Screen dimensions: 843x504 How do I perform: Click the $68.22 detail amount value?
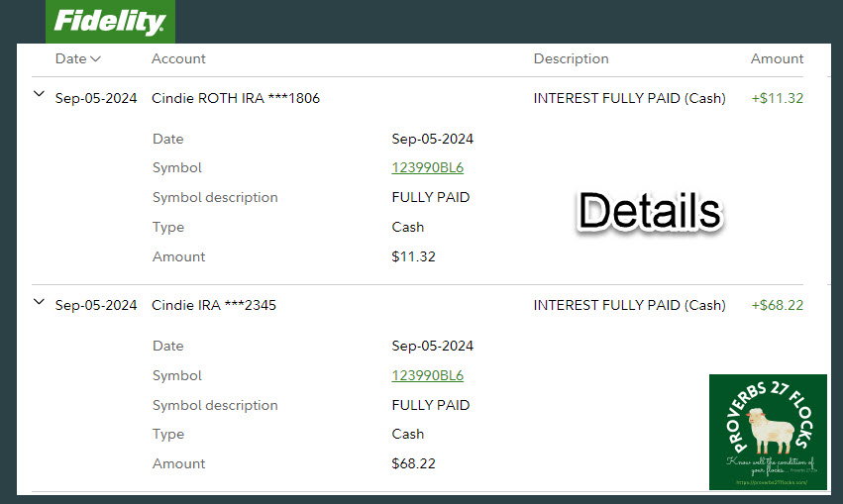413,464
